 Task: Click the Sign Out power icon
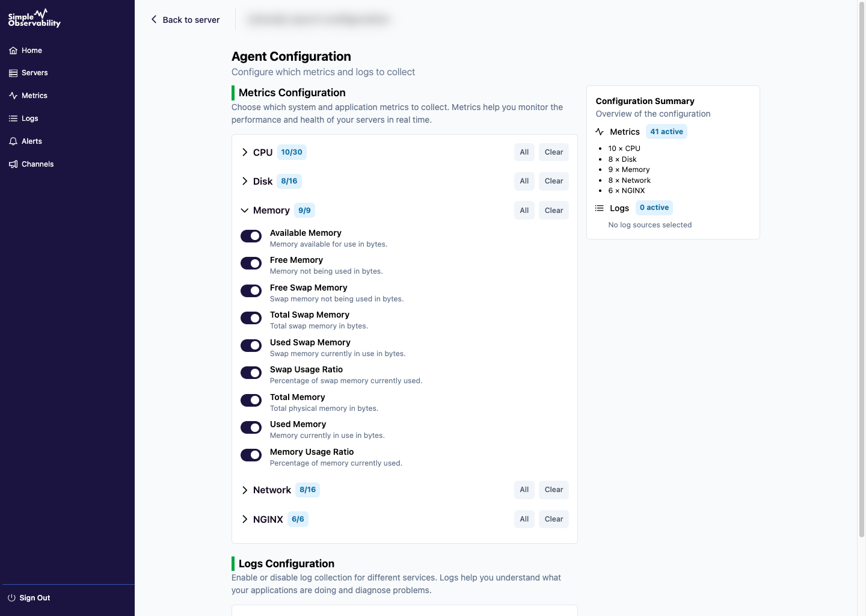pyautogui.click(x=11, y=598)
